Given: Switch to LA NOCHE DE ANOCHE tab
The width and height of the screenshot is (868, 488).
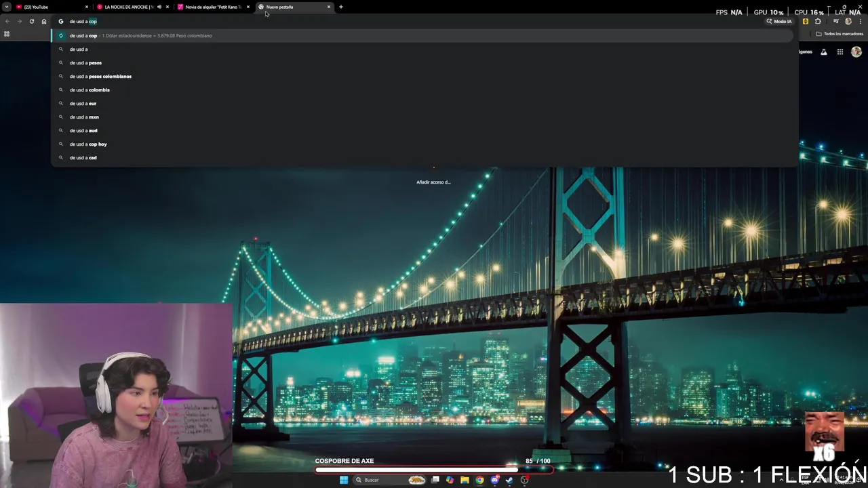Looking at the screenshot, I should (132, 7).
